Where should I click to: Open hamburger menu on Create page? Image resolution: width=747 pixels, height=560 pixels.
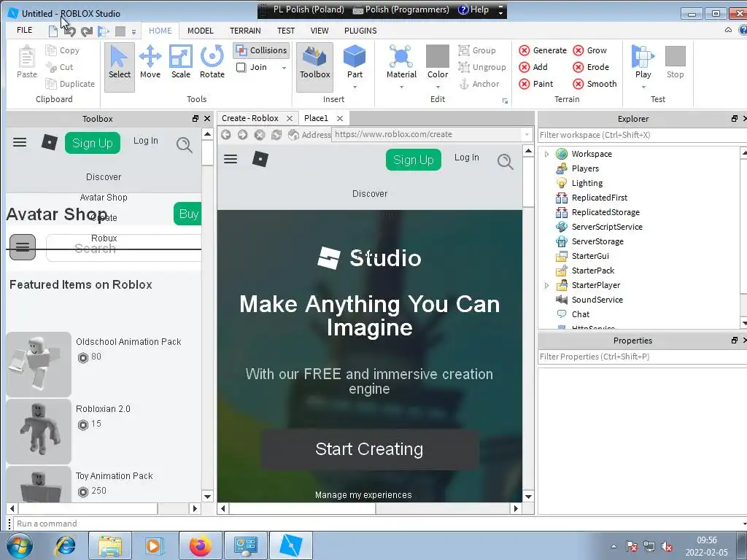tap(231, 158)
